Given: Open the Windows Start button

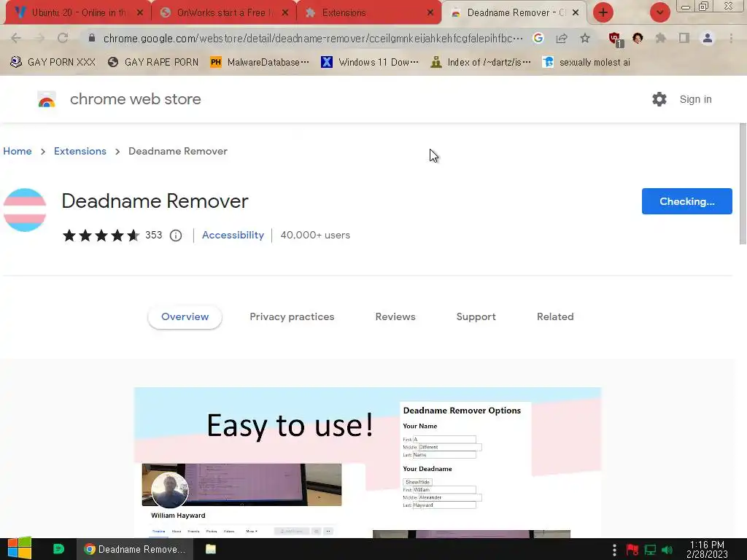Looking at the screenshot, I should [x=20, y=549].
